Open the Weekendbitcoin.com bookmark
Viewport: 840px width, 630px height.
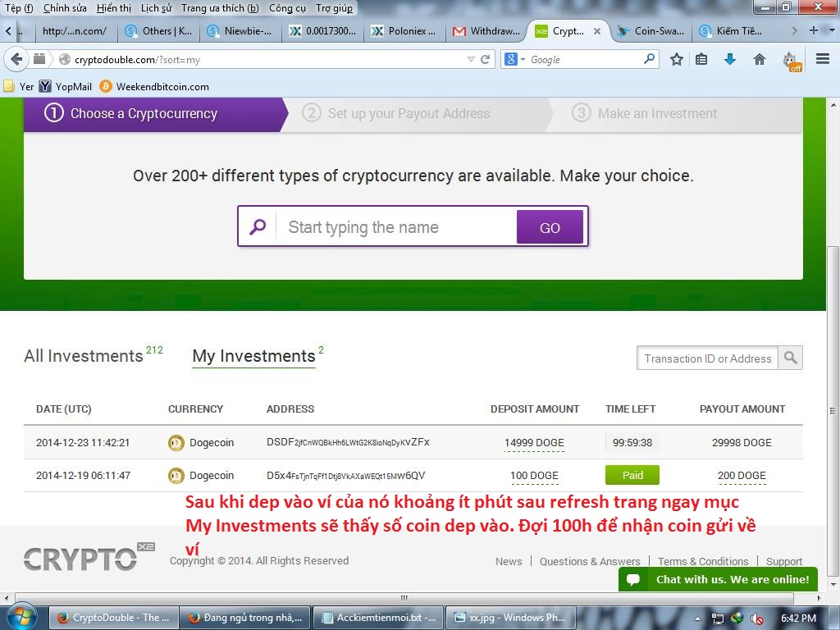pos(154,86)
